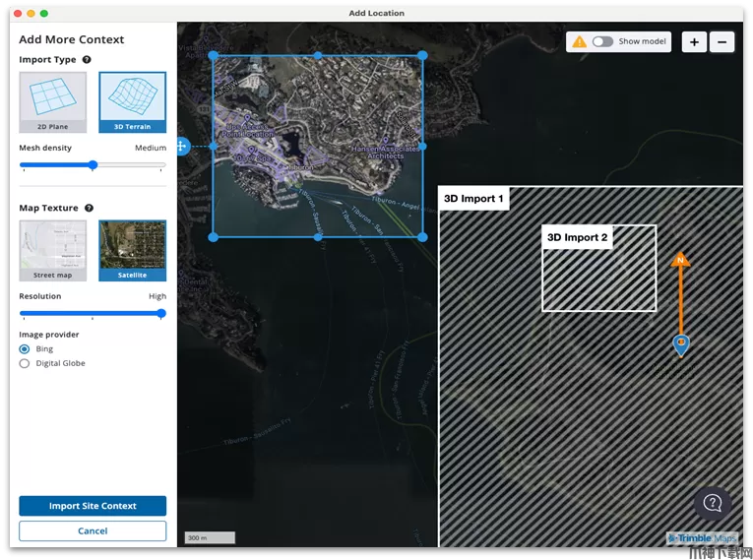Zoom in with the plus button
This screenshot has height=560, width=753.
coord(694,42)
